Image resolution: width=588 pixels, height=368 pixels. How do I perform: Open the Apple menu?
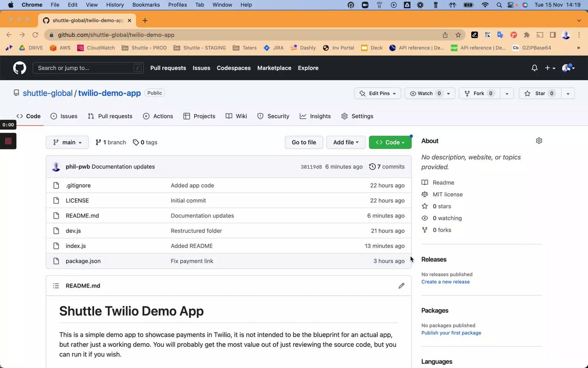[x=10, y=5]
